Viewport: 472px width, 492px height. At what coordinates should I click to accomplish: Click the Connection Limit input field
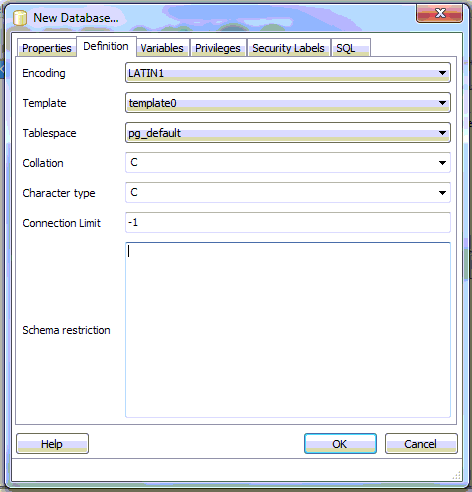pos(288,223)
